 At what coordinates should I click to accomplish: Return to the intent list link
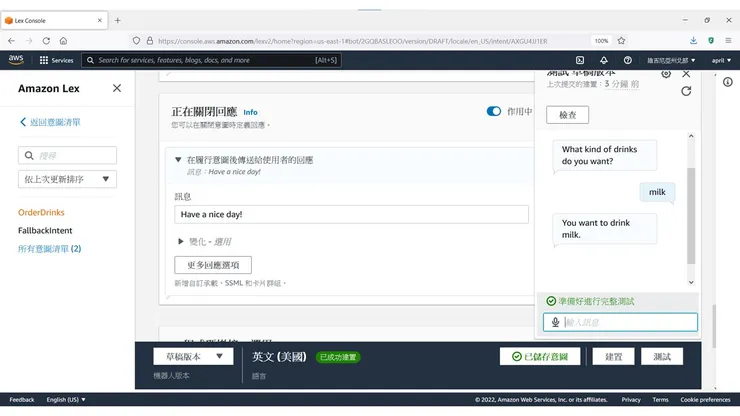pos(50,122)
